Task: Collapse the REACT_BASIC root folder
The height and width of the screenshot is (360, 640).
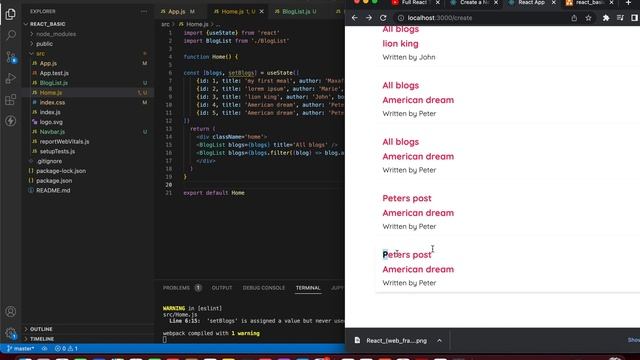Action: pos(47,24)
